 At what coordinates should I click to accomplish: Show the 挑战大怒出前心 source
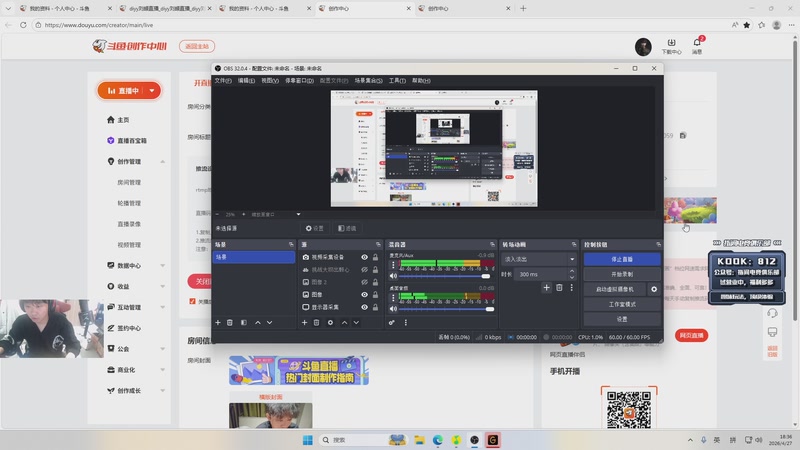tap(364, 269)
